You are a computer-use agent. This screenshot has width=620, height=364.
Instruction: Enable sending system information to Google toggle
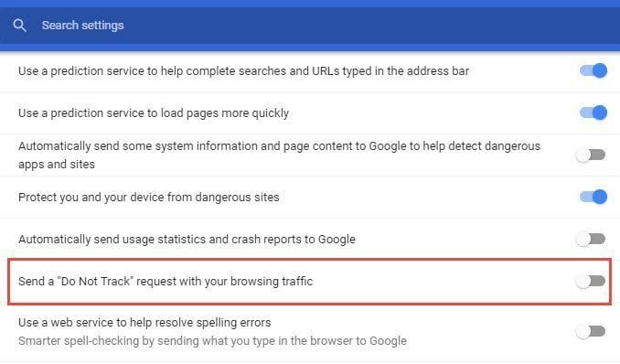(591, 155)
